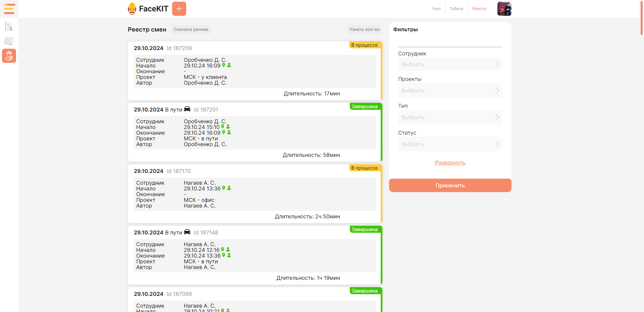
Task: Open the Статус filter selector
Action: click(x=450, y=144)
